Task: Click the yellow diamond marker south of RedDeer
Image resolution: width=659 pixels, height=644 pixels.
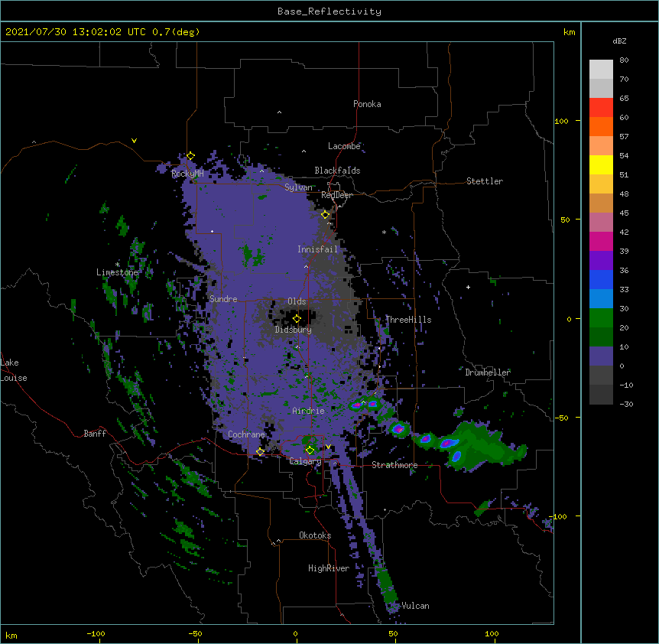Action: 325,215
